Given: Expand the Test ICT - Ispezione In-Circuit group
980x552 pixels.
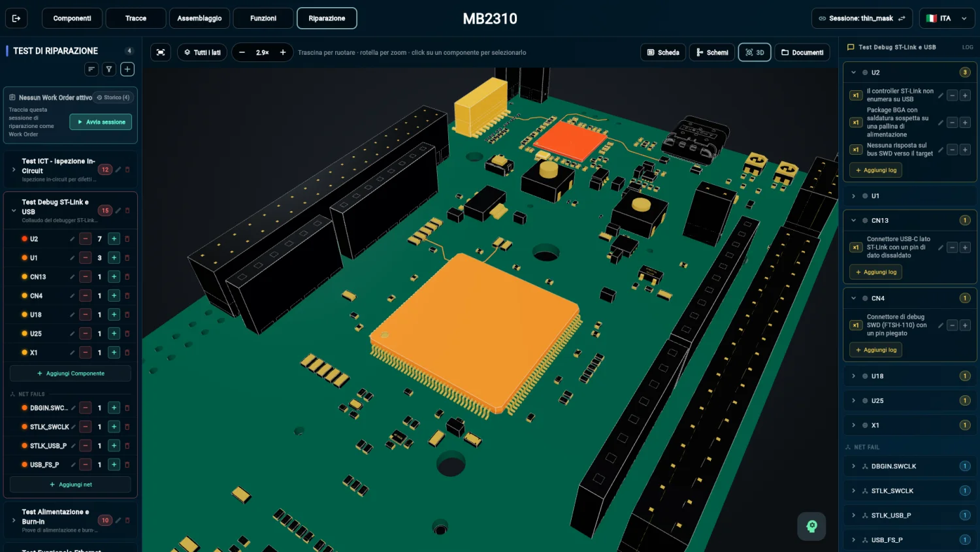Looking at the screenshot, I should [14, 170].
